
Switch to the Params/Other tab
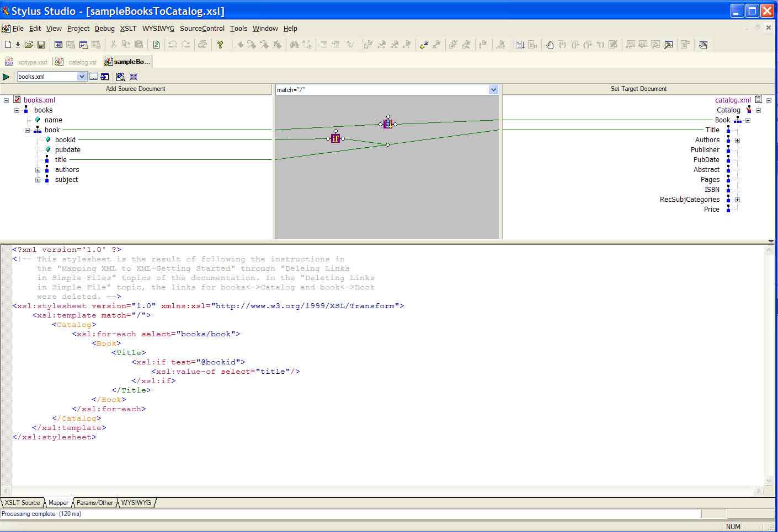click(x=94, y=503)
